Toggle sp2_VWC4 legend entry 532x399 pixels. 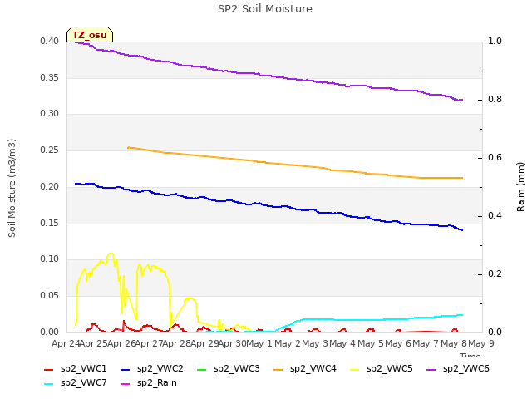point(305,369)
